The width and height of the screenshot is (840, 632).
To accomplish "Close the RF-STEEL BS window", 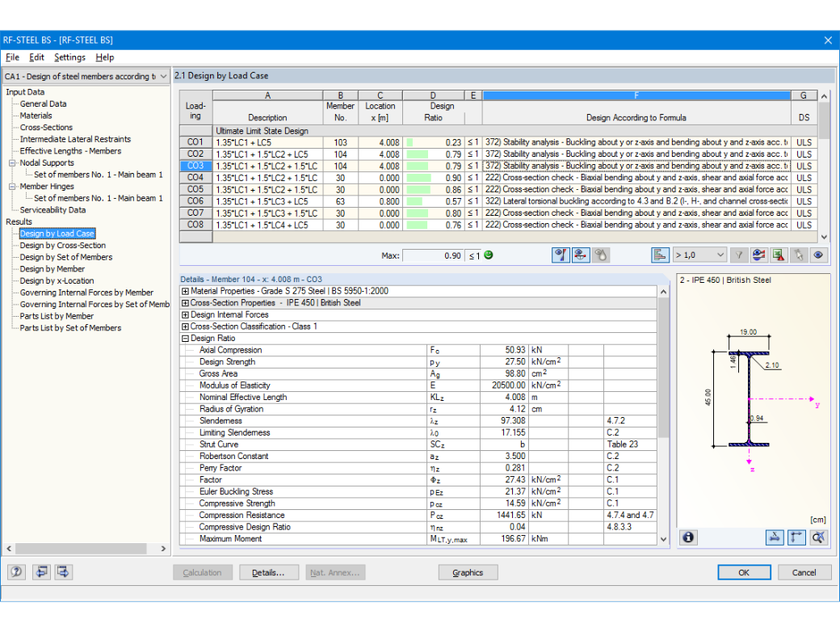I will [x=828, y=40].
